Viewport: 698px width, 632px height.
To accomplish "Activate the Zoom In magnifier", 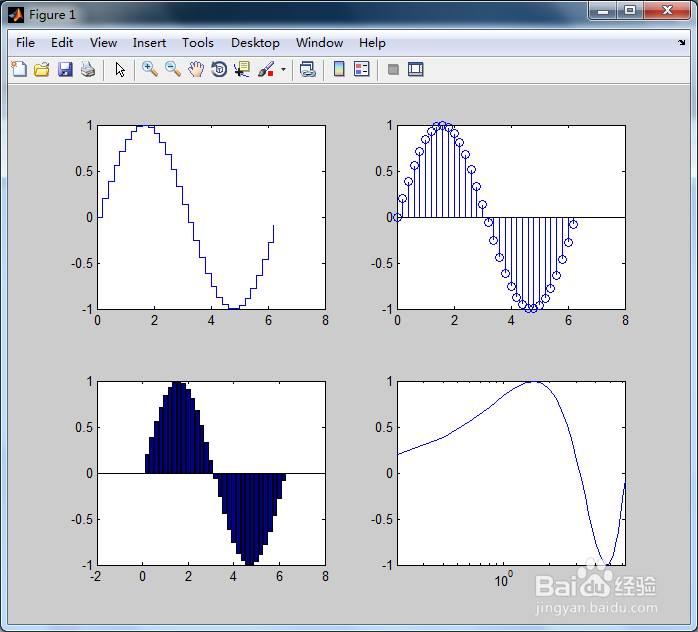I will (150, 69).
